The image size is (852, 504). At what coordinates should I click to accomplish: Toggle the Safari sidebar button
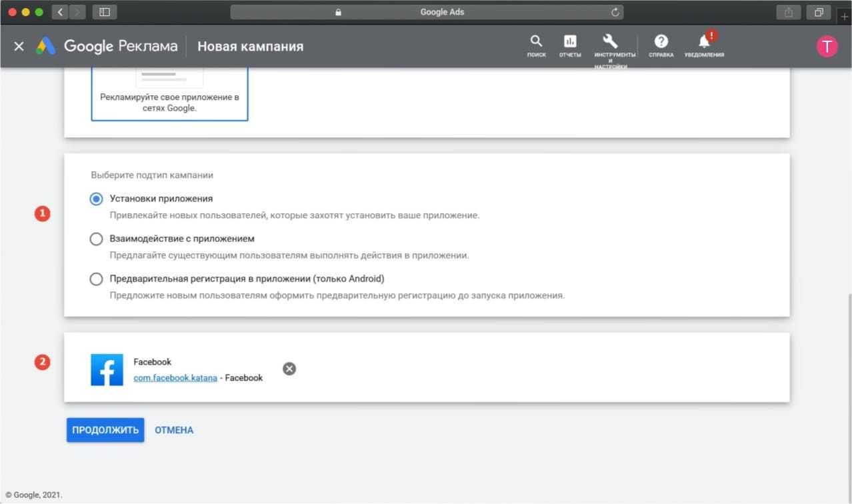click(104, 12)
